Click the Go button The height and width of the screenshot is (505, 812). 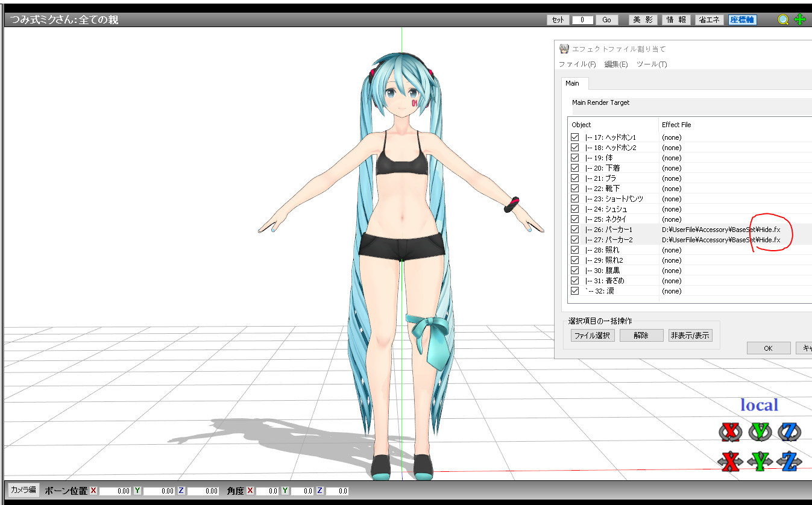pos(606,20)
